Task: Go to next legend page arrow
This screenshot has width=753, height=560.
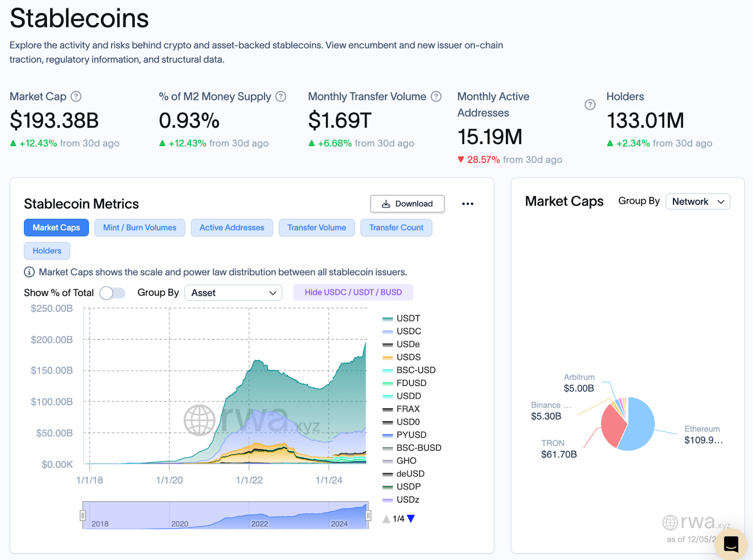Action: coord(411,519)
